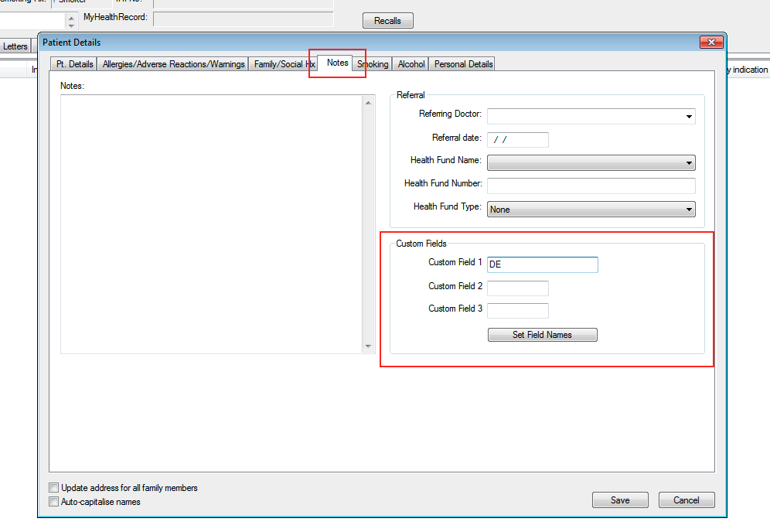
Task: Close the Patient Details dialog
Action: pos(710,43)
